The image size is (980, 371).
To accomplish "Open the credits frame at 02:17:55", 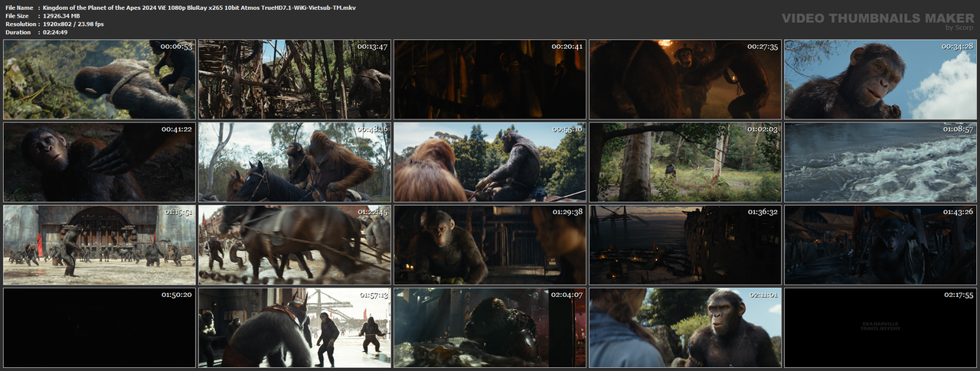I will click(x=880, y=327).
